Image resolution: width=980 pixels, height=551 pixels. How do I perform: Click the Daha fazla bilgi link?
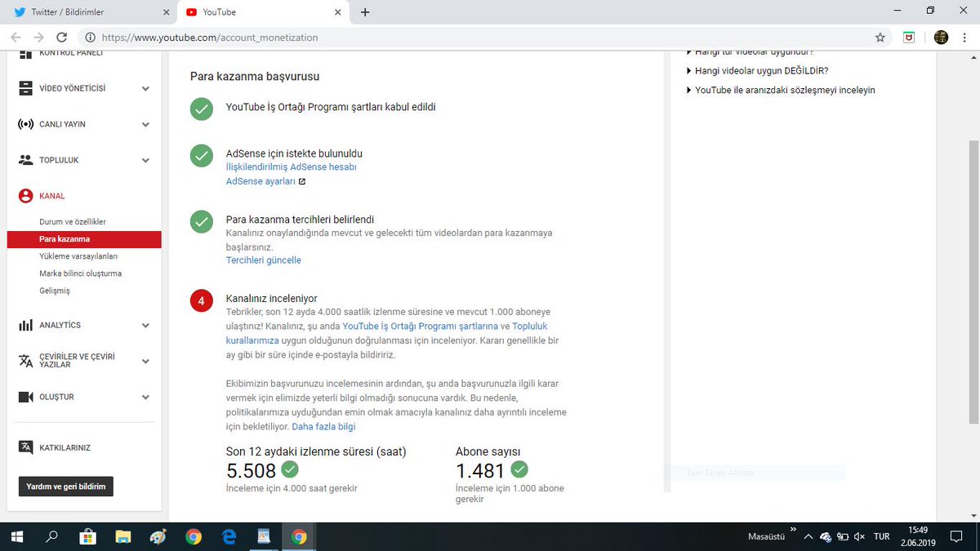pos(323,427)
